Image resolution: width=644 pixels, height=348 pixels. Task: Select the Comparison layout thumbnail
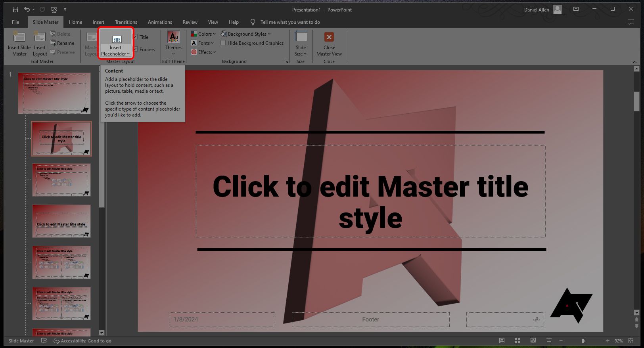pos(61,304)
